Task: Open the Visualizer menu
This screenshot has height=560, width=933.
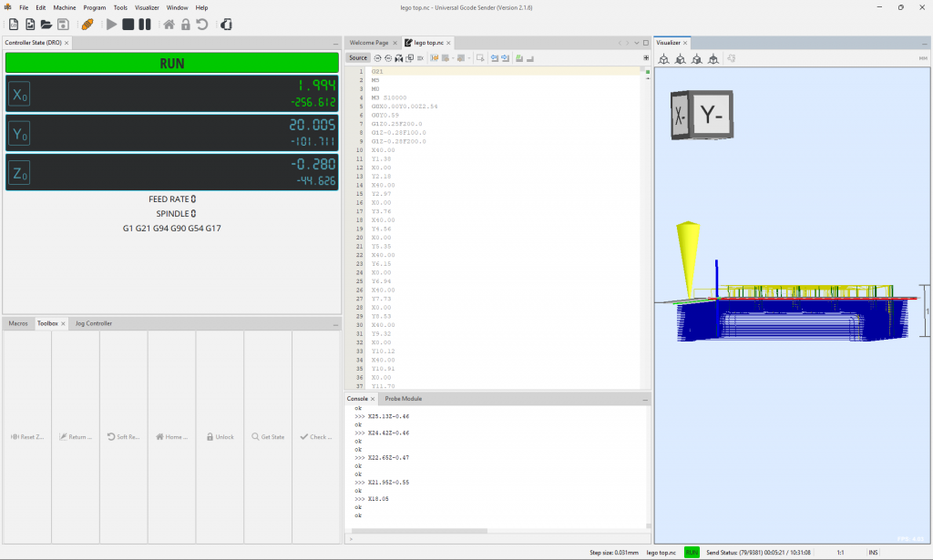Action: tap(147, 7)
